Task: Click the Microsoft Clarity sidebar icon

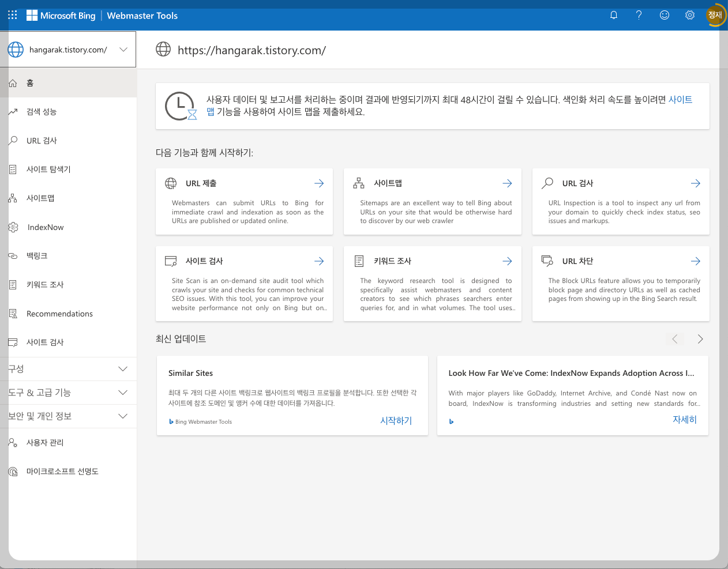Action: pos(13,472)
